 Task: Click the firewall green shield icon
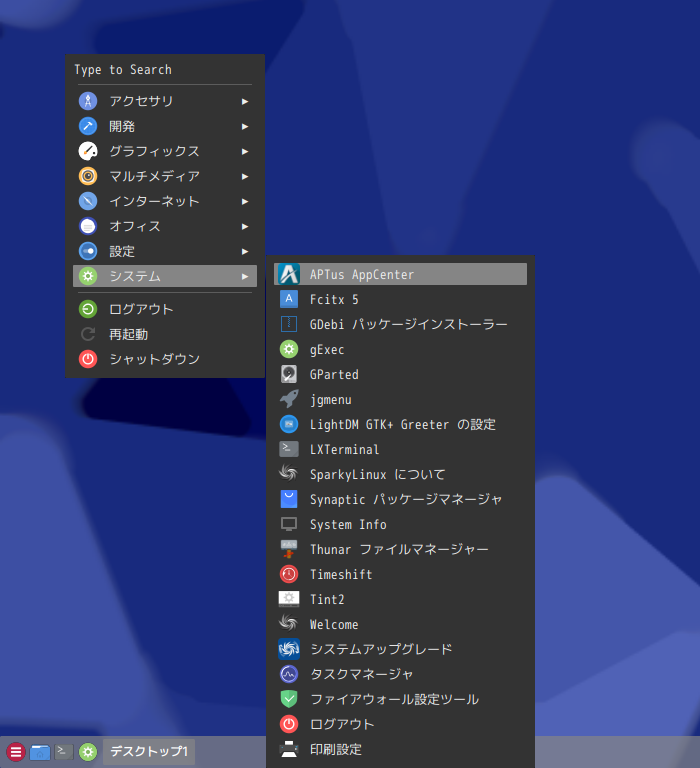tap(289, 699)
